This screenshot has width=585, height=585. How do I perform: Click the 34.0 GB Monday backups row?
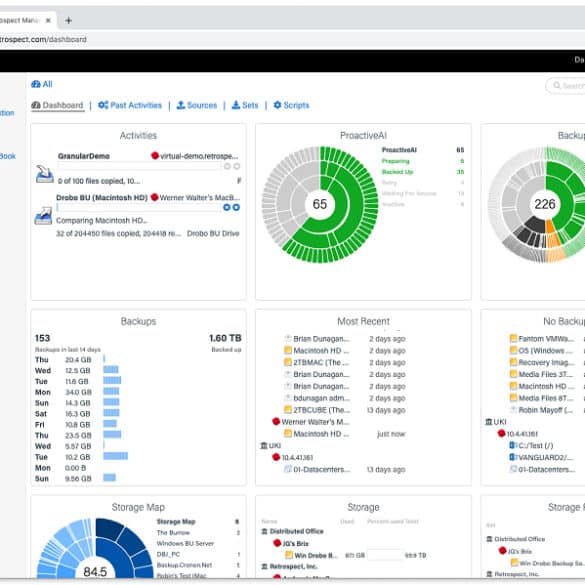coord(77,392)
